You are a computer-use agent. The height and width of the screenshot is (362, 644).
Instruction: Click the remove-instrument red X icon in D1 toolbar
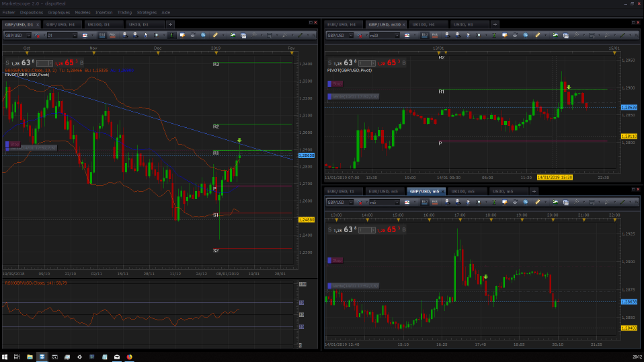[x=37, y=36]
